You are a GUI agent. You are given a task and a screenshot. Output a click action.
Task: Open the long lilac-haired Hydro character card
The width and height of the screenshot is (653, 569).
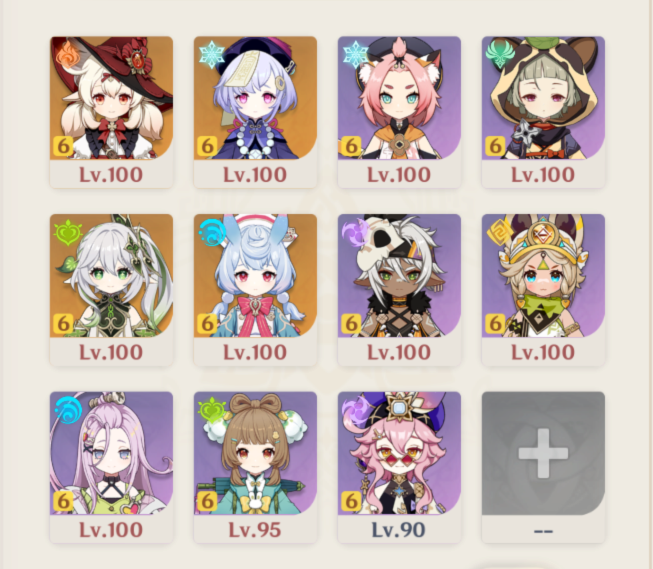[x=111, y=453]
